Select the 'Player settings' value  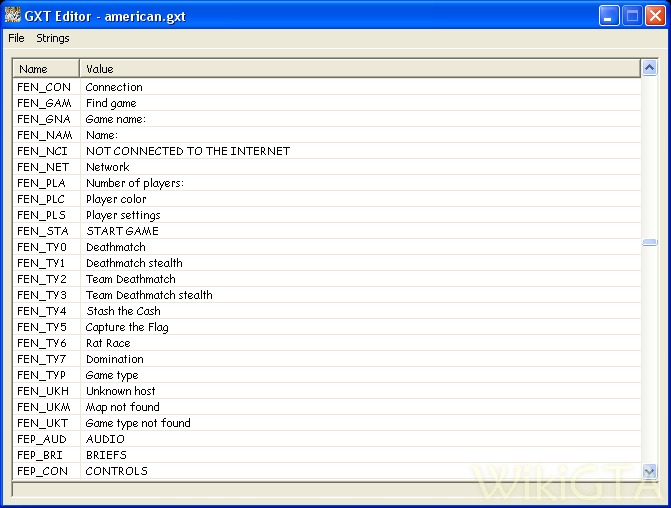[x=123, y=215]
